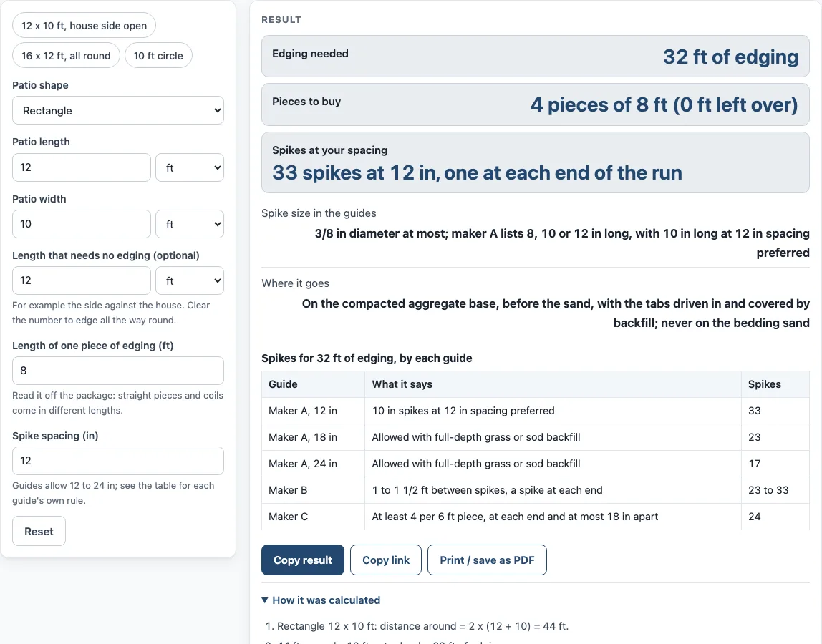Image resolution: width=822 pixels, height=644 pixels.
Task: Click the 'Maker B' guide cell
Action: click(313, 490)
